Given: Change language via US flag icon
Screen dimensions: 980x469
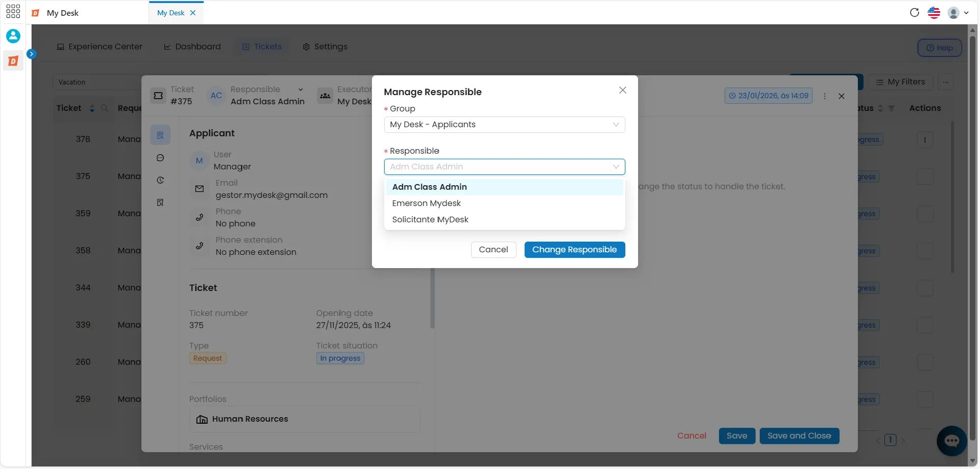Looking at the screenshot, I should point(934,13).
